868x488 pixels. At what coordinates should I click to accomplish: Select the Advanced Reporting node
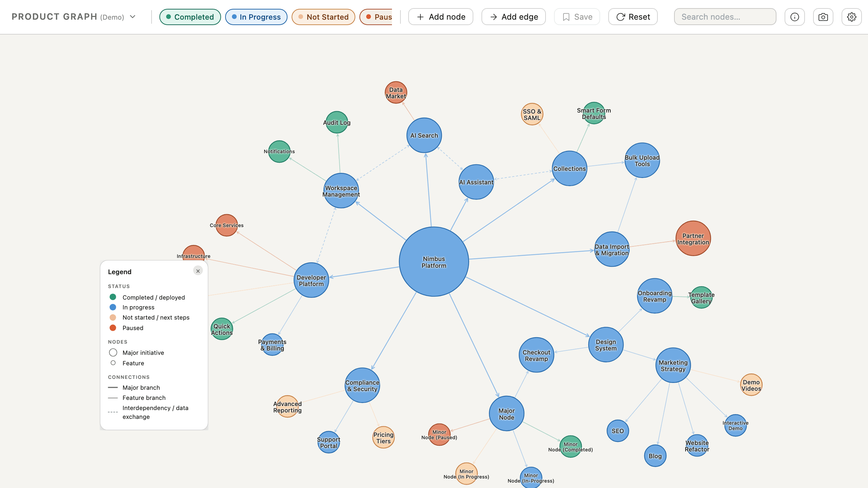point(288,407)
